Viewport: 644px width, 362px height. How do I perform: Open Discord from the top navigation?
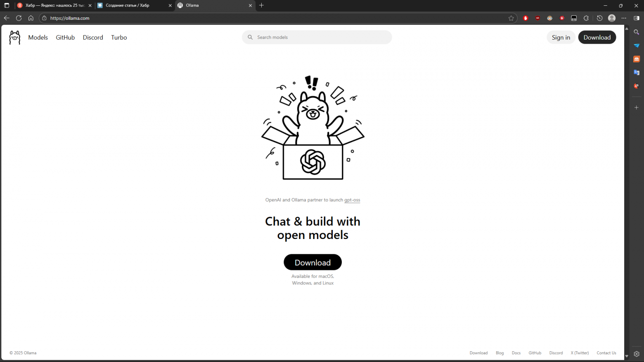click(93, 38)
